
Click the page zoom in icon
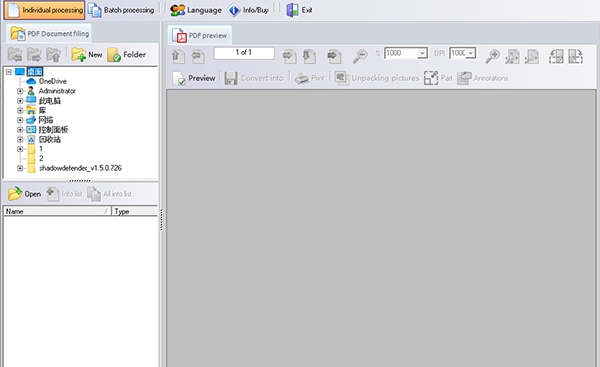pyautogui.click(x=512, y=56)
